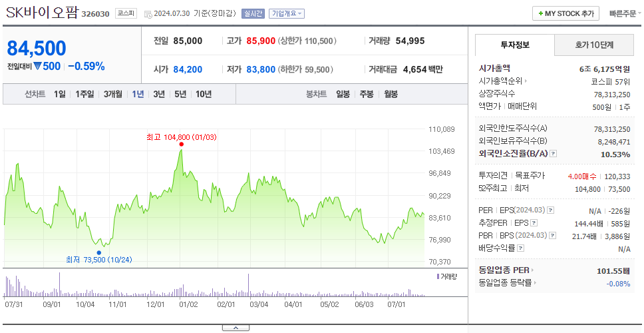Click the arrow next to 시가총액순위
The image size is (644, 333).
click(526, 81)
